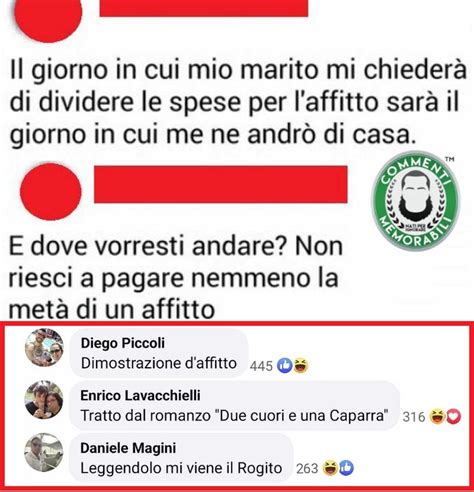Image resolution: width=474 pixels, height=492 pixels.
Task: Open Enrico Lavacchielli's profile picture
Action: coord(44,399)
